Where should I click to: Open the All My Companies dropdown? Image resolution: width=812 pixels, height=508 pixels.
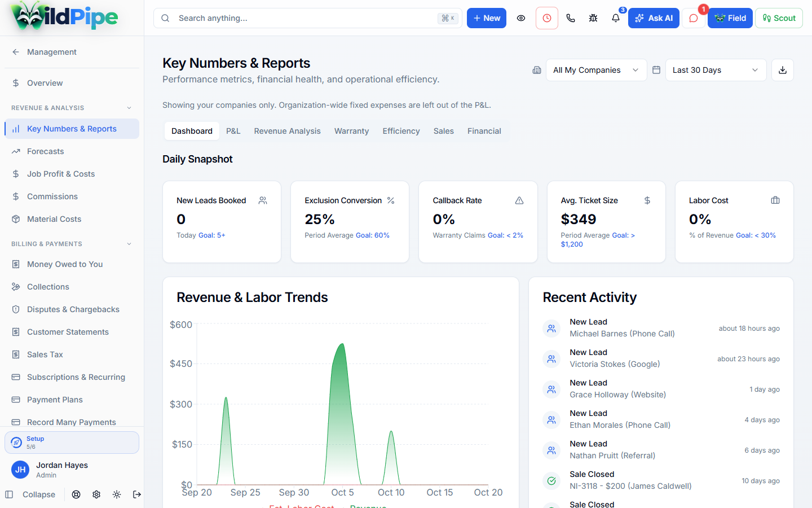596,70
